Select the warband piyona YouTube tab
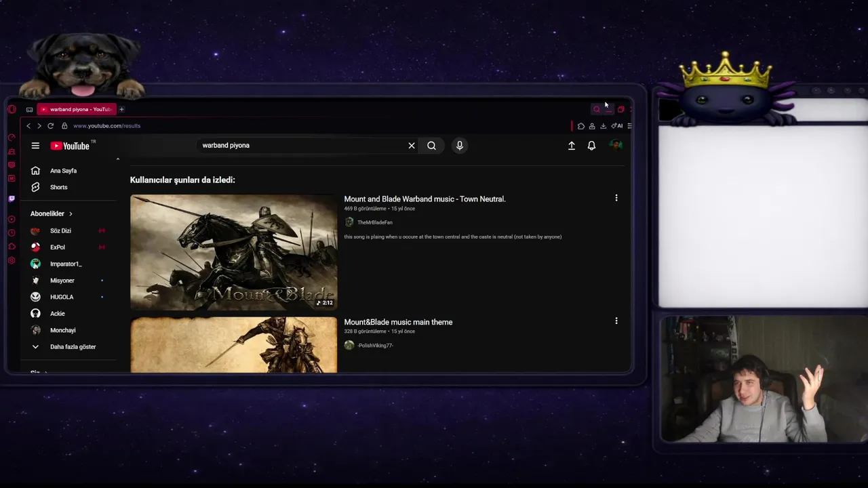 77,109
